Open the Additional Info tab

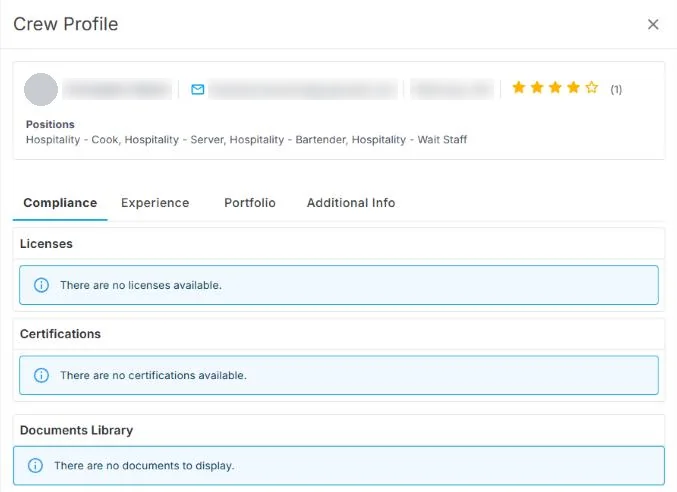pyautogui.click(x=351, y=203)
